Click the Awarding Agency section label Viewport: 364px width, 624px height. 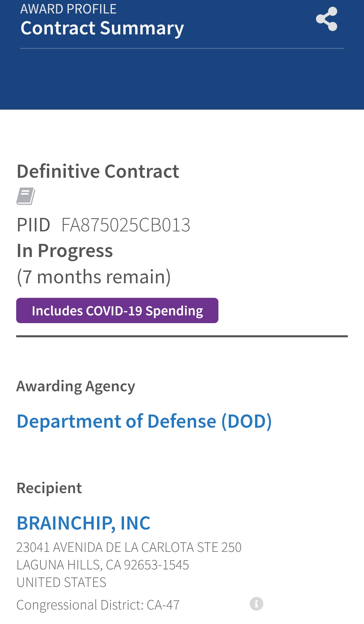click(x=76, y=387)
